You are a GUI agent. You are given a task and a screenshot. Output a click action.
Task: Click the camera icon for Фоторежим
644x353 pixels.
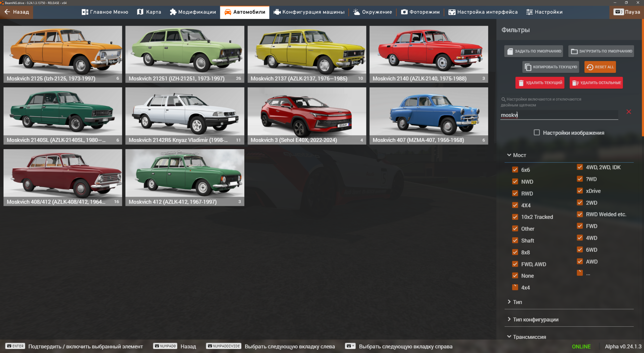[404, 12]
